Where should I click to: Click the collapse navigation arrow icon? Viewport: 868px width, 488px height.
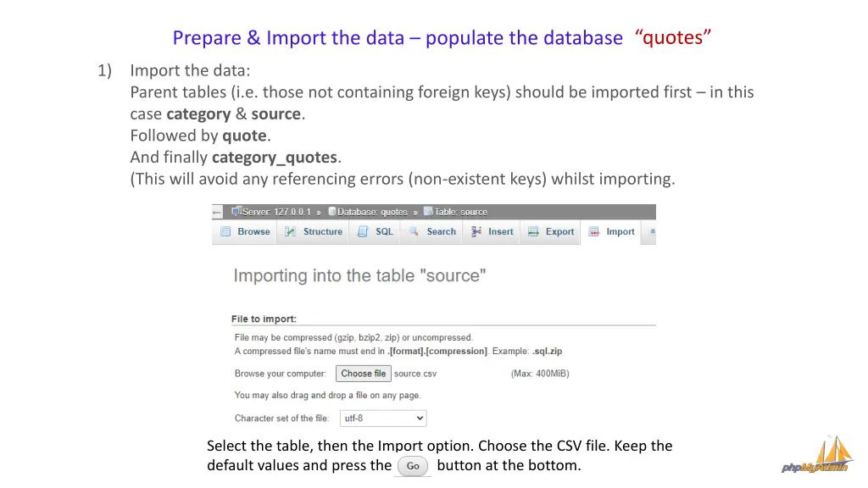point(217,212)
